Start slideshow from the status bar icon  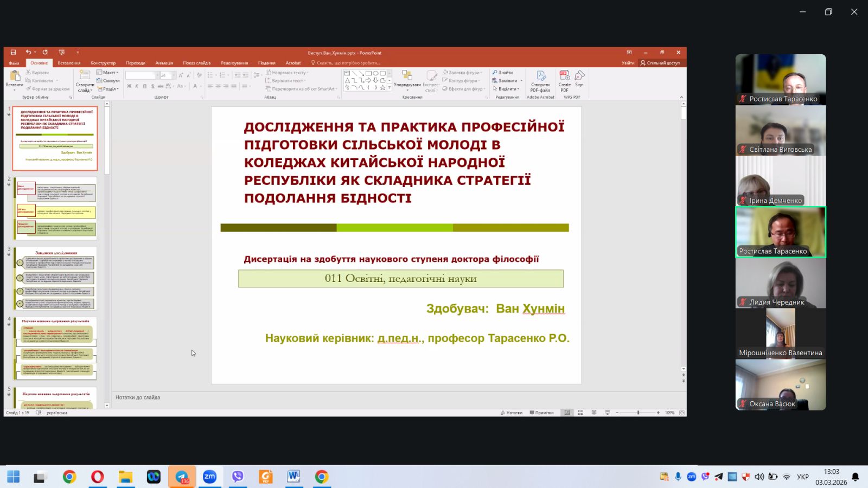pyautogui.click(x=607, y=413)
